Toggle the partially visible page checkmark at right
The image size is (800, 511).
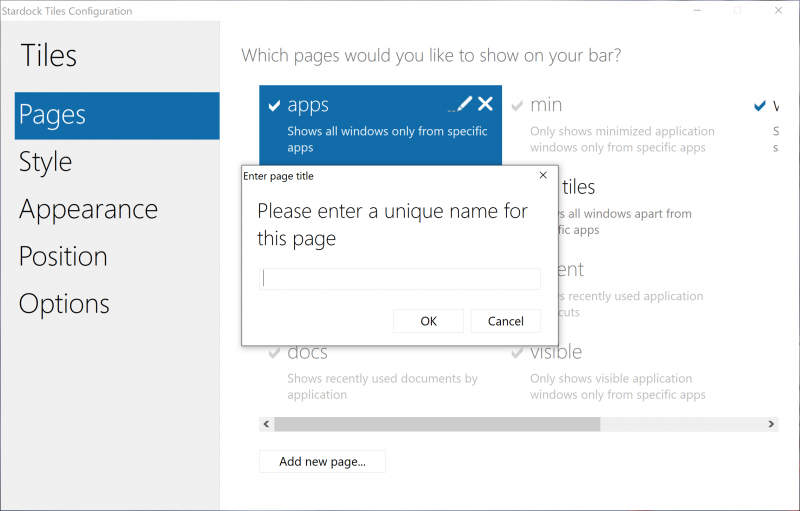(760, 106)
